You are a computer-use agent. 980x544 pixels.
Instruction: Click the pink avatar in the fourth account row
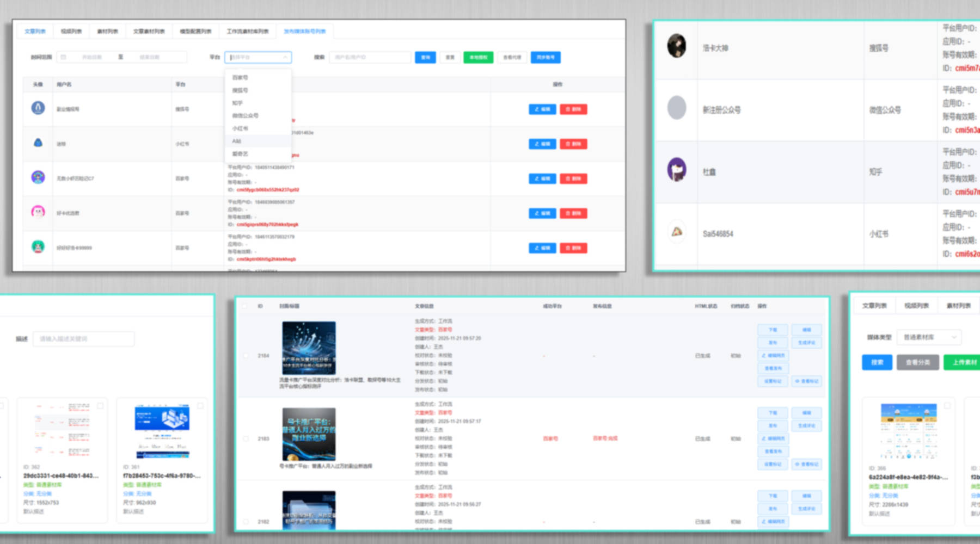tap(38, 212)
